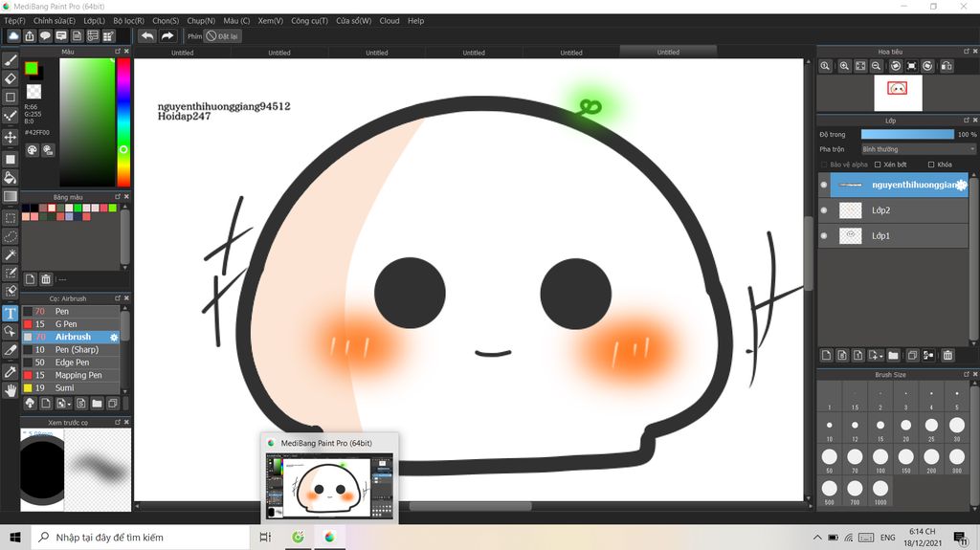Image resolution: width=980 pixels, height=550 pixels.
Task: Select the Move tool
Action: coord(10,137)
